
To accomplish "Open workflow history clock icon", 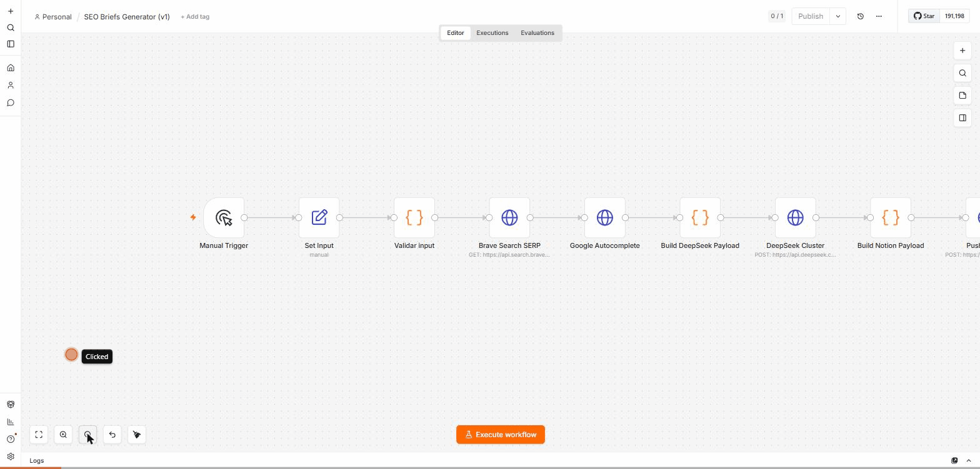I will [861, 16].
